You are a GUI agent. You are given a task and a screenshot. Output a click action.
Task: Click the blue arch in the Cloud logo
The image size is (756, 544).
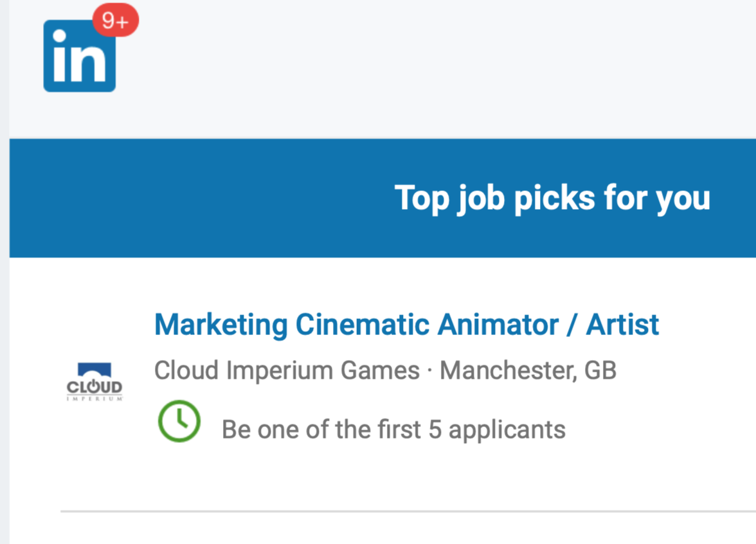94,369
